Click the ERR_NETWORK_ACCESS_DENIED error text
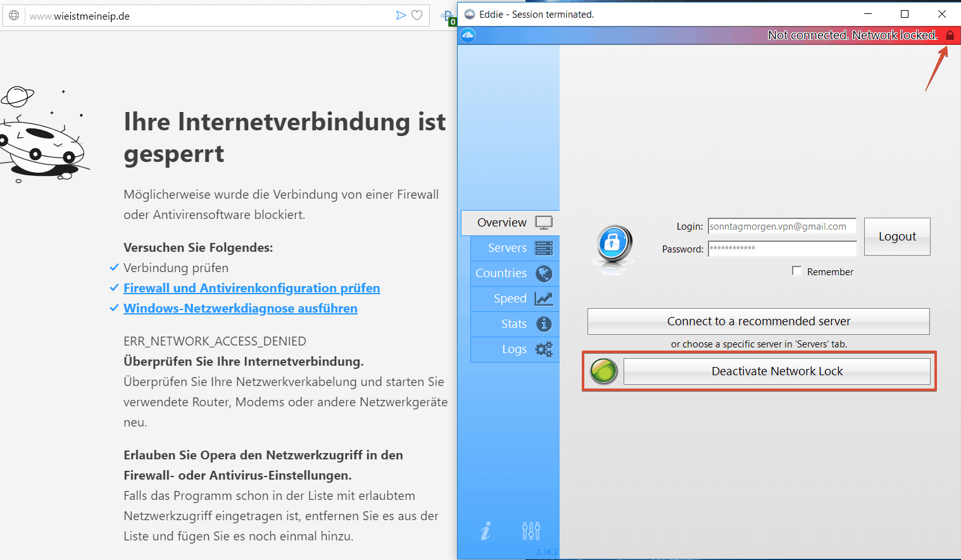 (x=215, y=341)
